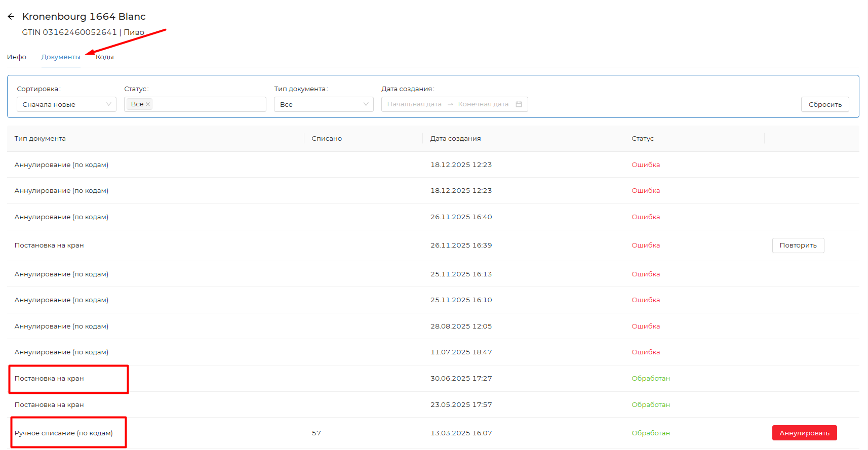868x450 pixels.
Task: Open the Аннулирование row dated 11.07.2025 18:47
Action: point(61,352)
